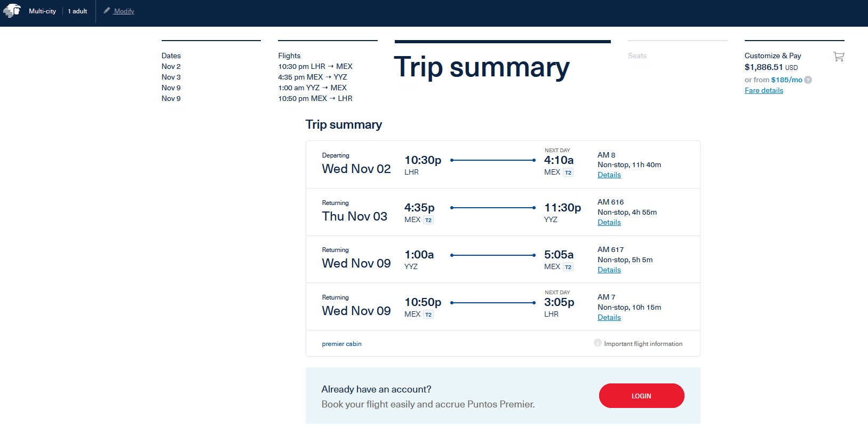This screenshot has height=432, width=868.
Task: Expand Details for flight AM 7
Action: 609,317
